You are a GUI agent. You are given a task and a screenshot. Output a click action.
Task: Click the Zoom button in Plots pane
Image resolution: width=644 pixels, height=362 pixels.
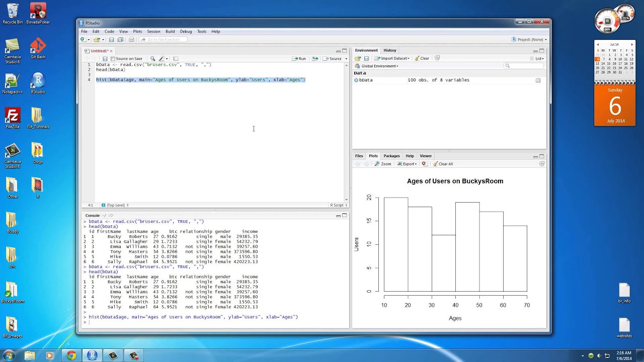pos(383,164)
